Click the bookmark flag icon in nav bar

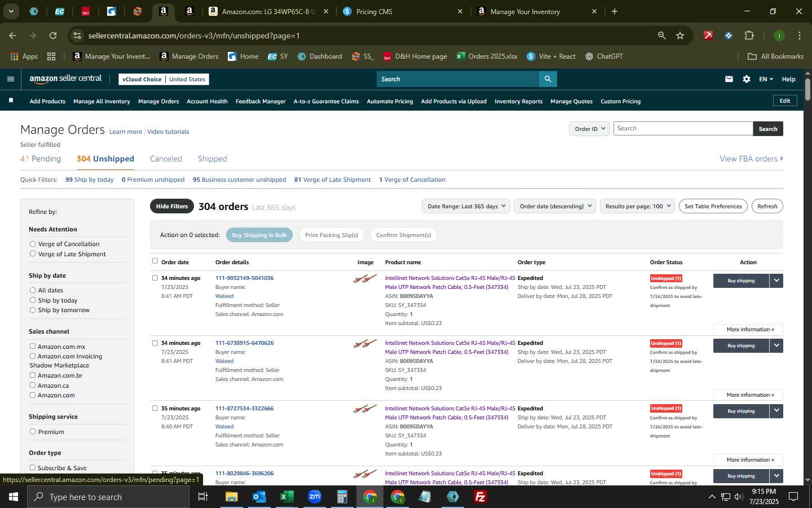point(11,100)
